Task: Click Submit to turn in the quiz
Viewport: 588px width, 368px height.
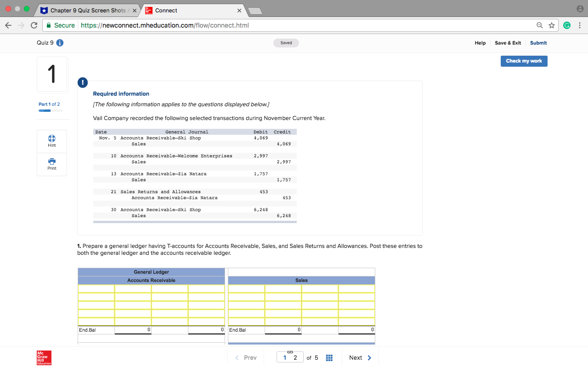Action: (538, 43)
